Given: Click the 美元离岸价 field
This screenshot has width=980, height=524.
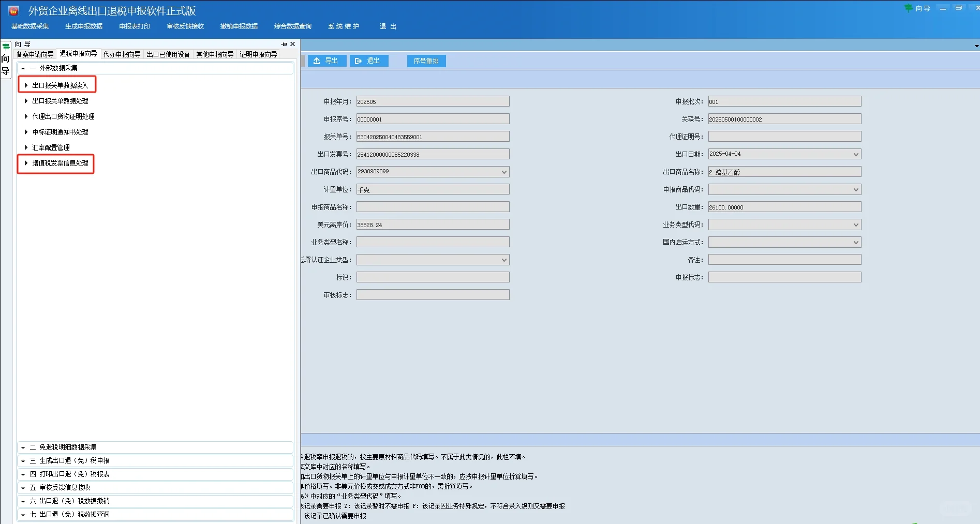Looking at the screenshot, I should tap(433, 224).
